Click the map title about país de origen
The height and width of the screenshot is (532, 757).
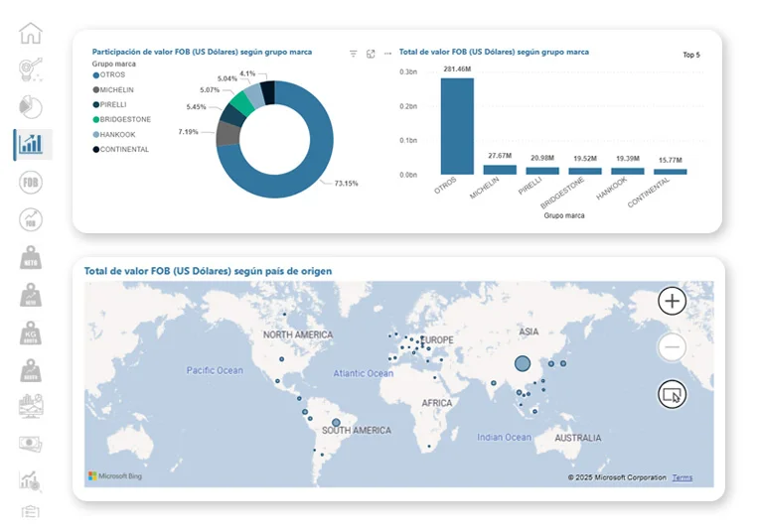pyautogui.click(x=208, y=271)
